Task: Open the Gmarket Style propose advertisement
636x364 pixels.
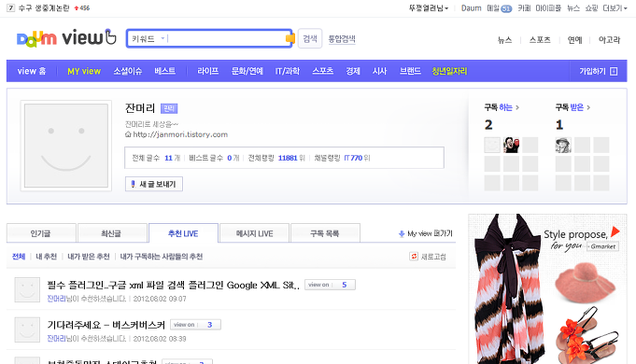Action: click(547, 289)
